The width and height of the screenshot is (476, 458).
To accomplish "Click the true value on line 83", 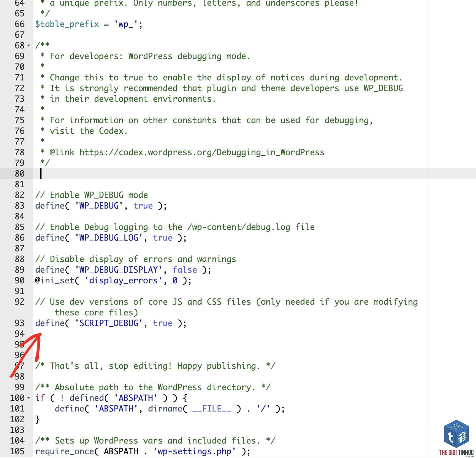I will [x=143, y=206].
